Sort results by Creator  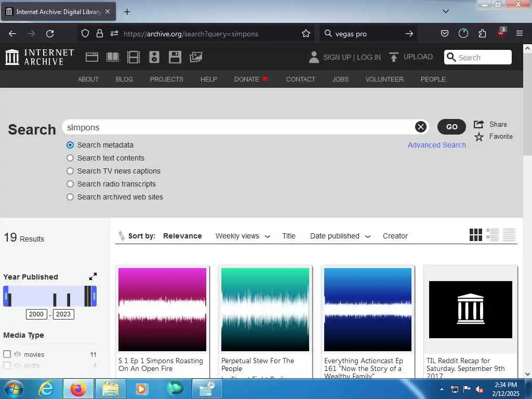[395, 236]
